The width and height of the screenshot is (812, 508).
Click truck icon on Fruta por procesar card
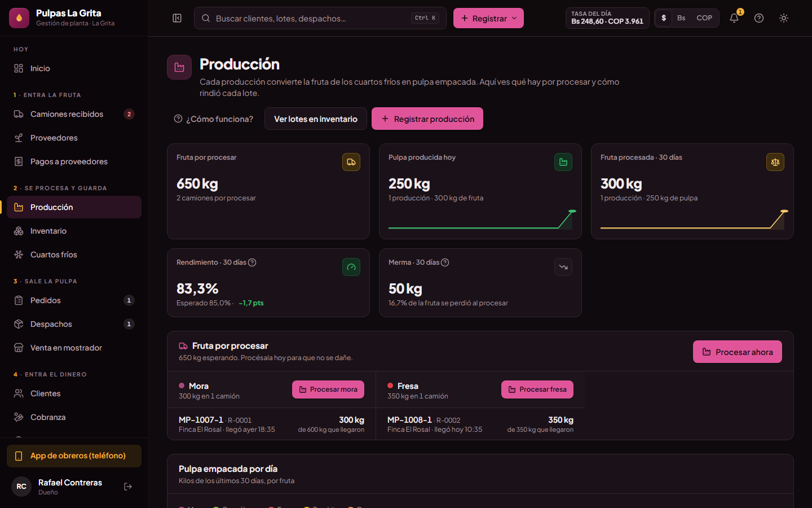351,162
